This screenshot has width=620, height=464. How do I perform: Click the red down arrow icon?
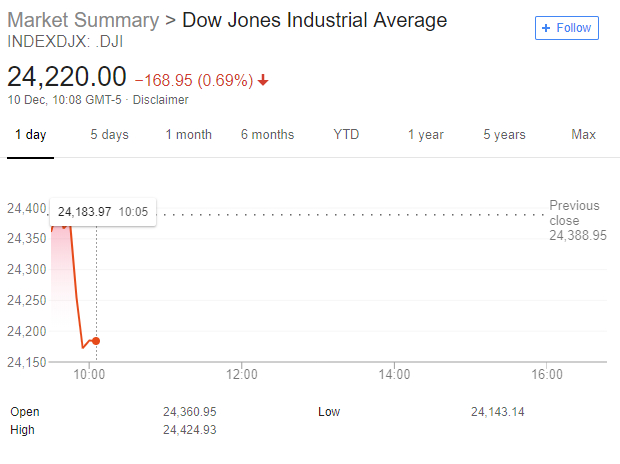pos(263,79)
